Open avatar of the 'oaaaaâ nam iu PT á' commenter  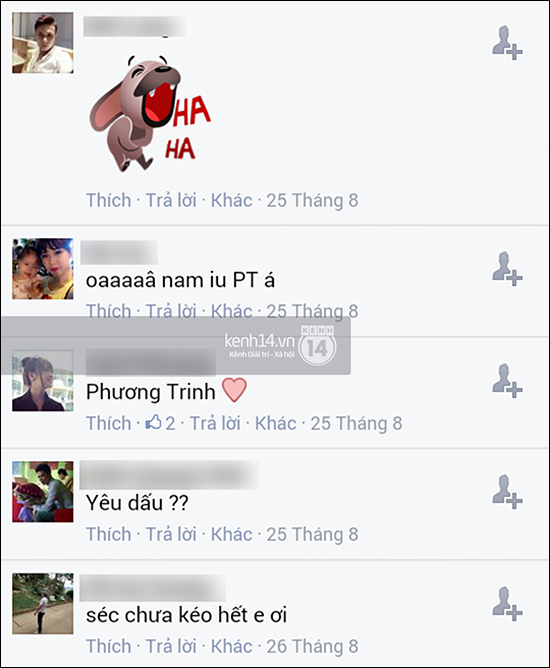43,268
